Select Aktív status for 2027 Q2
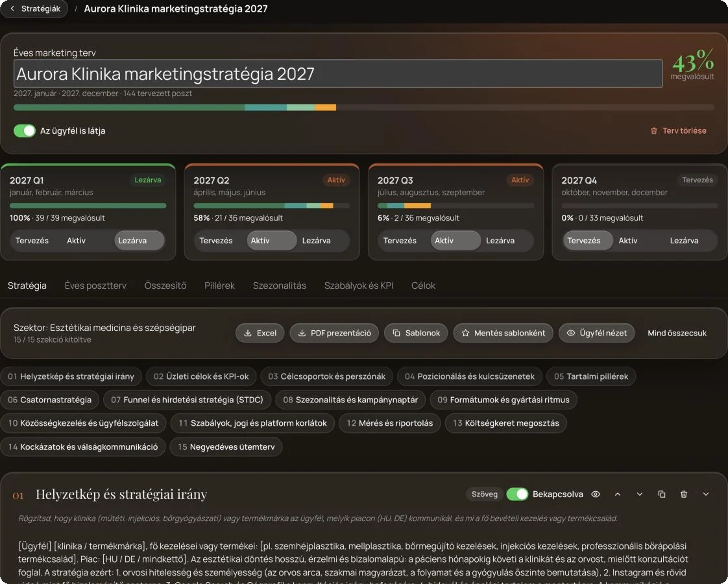Viewport: 728px width, 584px height. [272, 241]
